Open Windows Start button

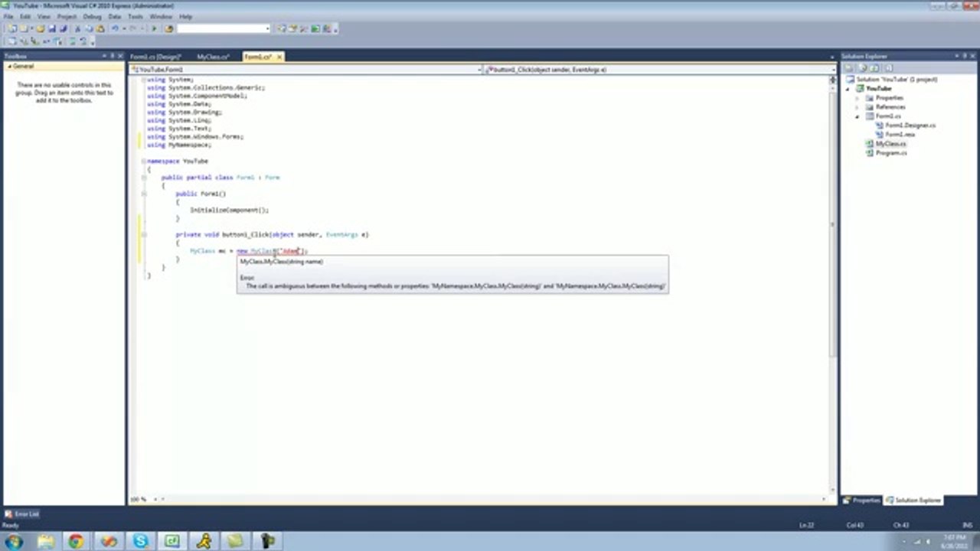(13, 542)
